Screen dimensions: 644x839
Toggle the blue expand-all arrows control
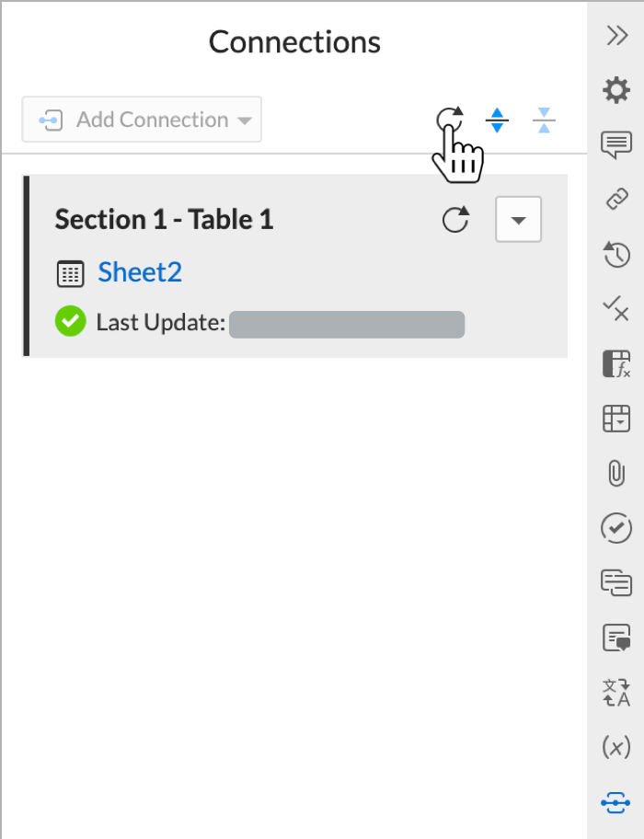pyautogui.click(x=497, y=120)
